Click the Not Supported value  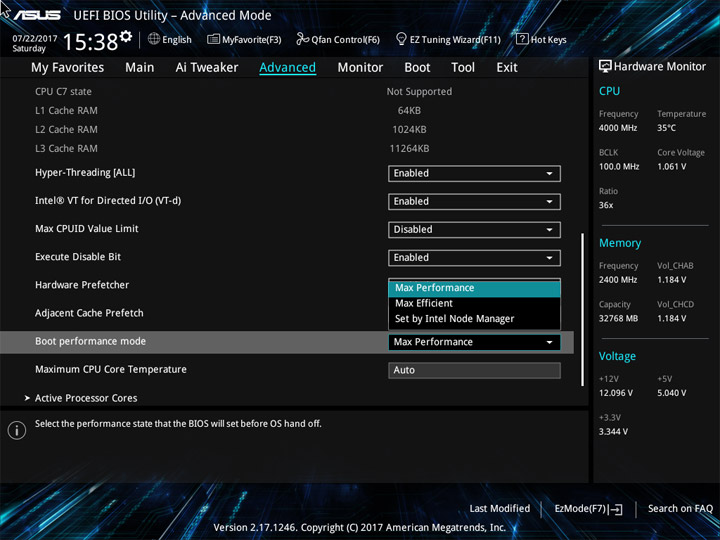tap(419, 92)
